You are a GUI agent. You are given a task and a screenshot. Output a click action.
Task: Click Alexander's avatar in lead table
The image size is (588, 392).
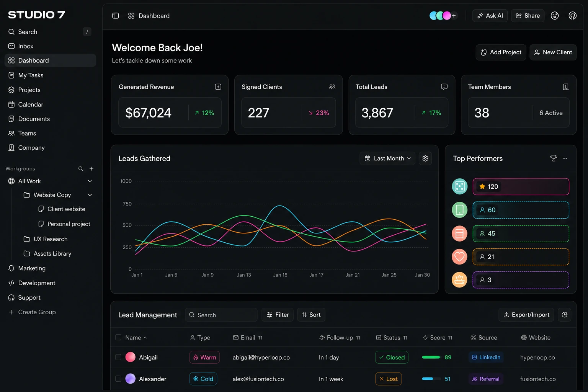131,379
